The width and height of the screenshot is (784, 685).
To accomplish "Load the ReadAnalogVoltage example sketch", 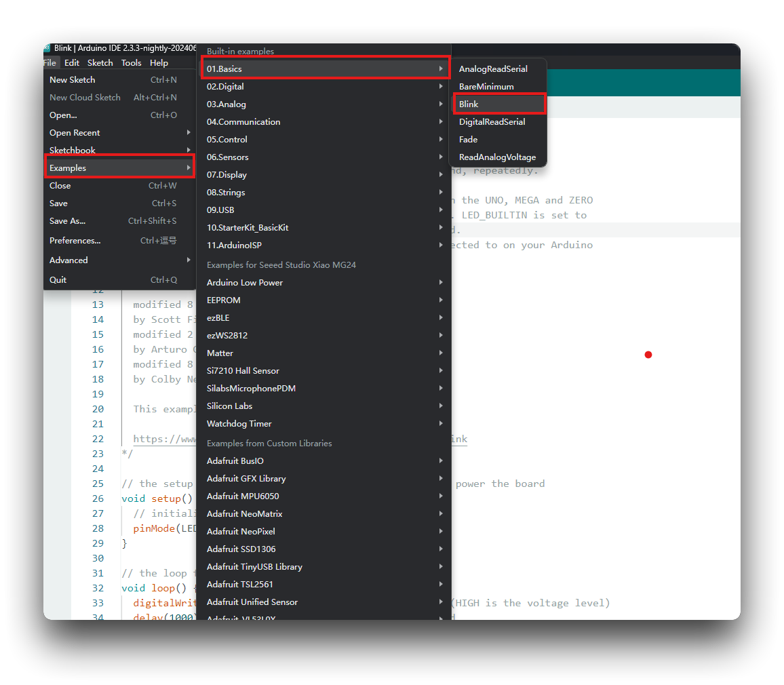I will (498, 157).
